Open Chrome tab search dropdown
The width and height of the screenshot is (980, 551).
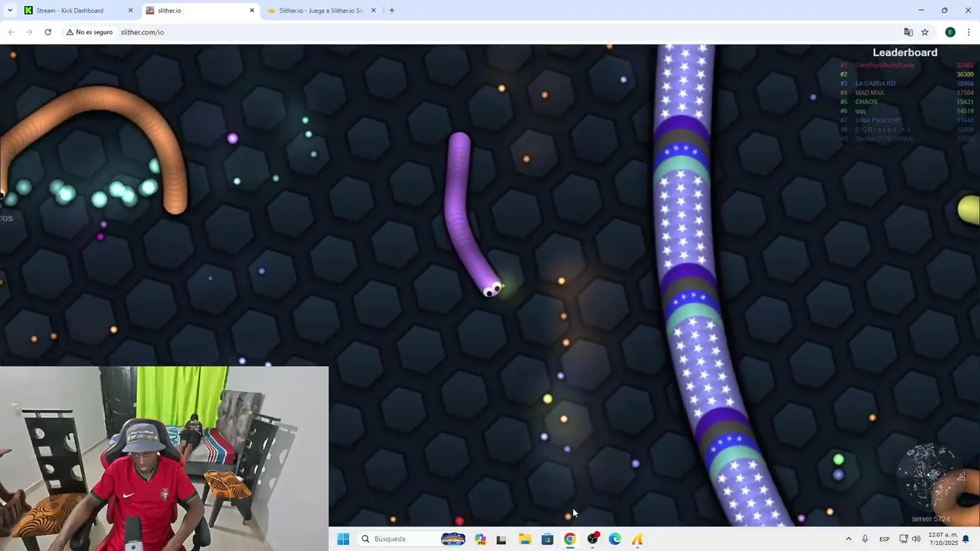[10, 10]
